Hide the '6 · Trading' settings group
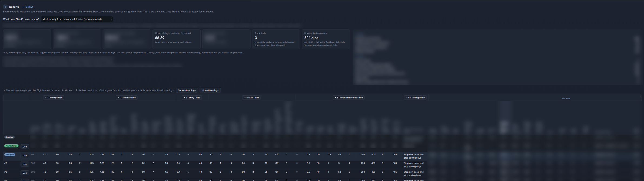 click(x=416, y=98)
